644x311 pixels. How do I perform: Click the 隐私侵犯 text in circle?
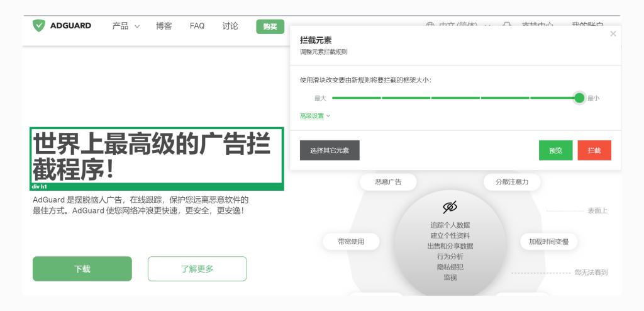pos(450,267)
